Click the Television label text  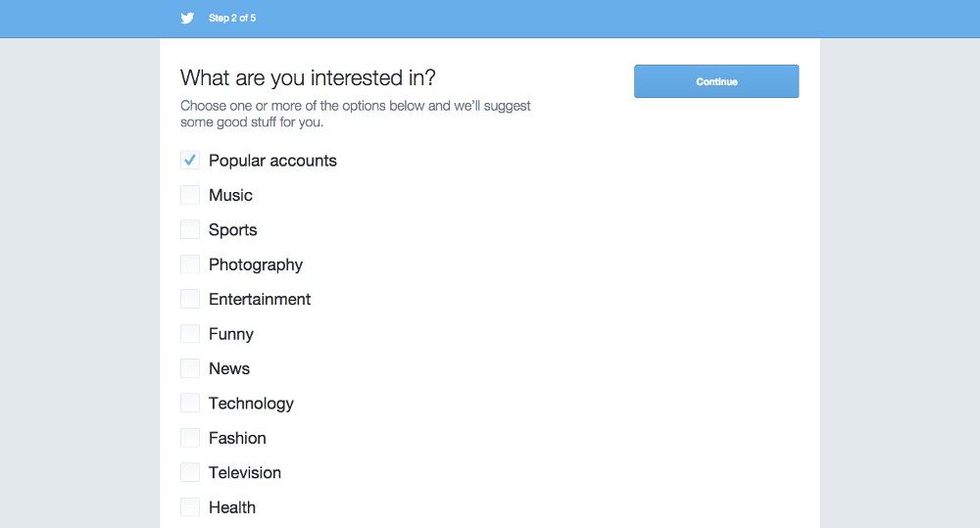tap(245, 472)
